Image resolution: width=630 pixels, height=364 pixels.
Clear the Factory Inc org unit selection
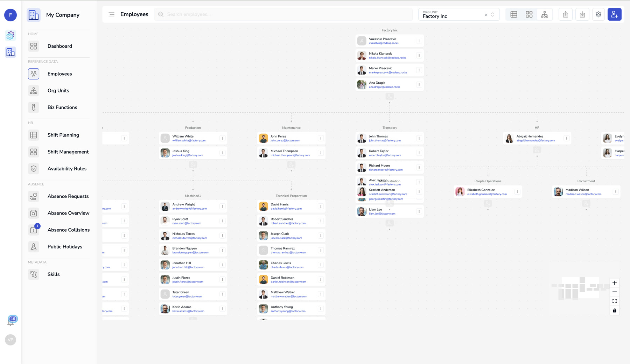tap(486, 15)
